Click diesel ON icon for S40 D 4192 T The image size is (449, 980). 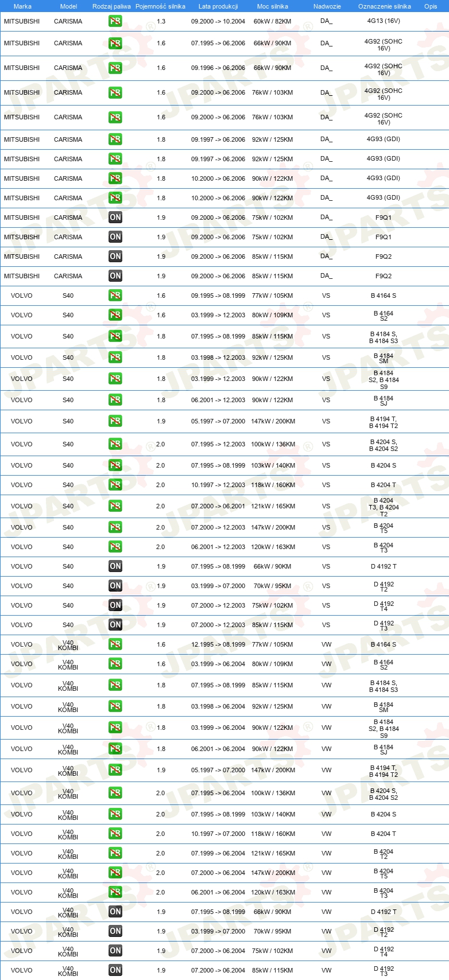(115, 566)
